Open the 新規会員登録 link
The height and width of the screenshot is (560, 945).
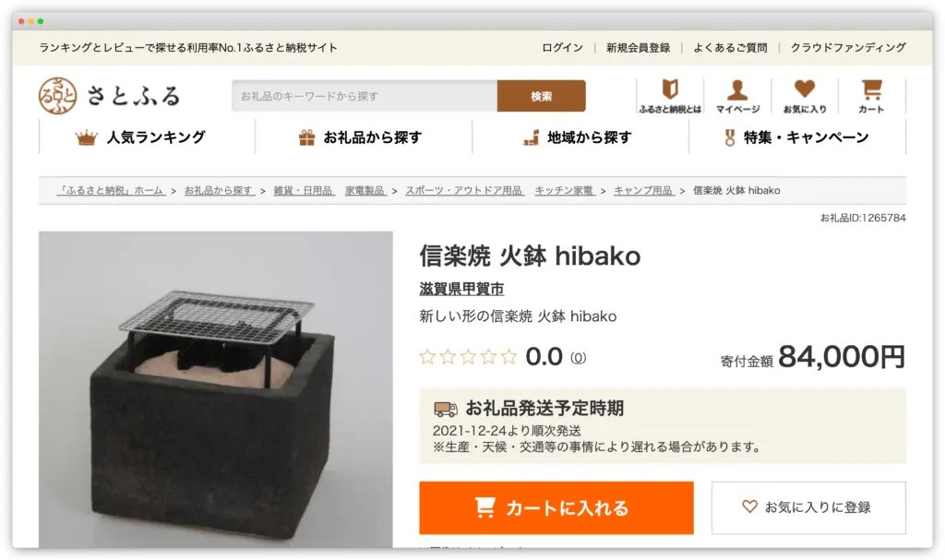pos(639,48)
